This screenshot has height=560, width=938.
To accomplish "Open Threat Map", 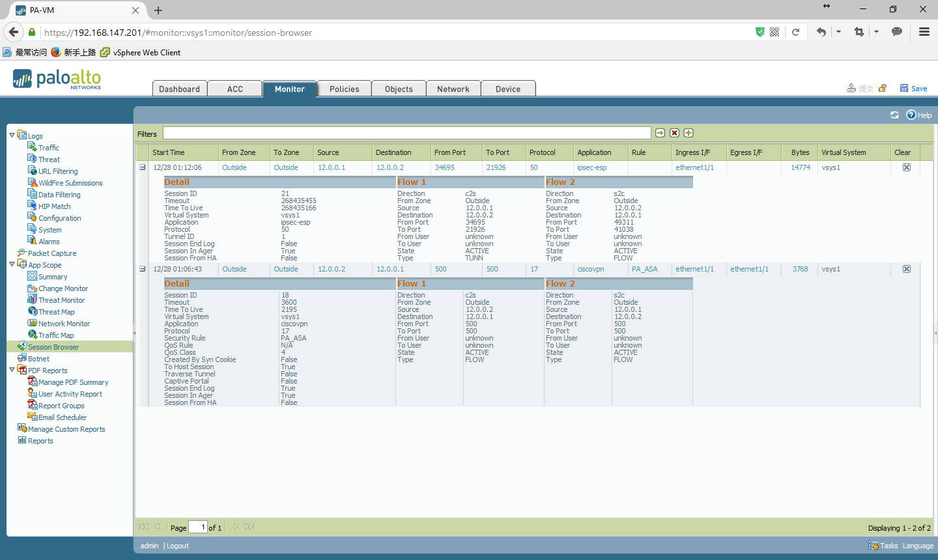I will [x=56, y=312].
